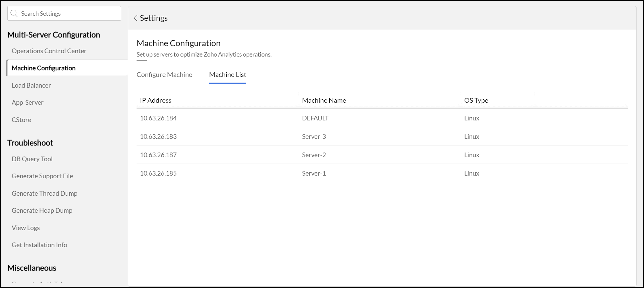Open Generate Support File option
This screenshot has height=288, width=644.
42,176
